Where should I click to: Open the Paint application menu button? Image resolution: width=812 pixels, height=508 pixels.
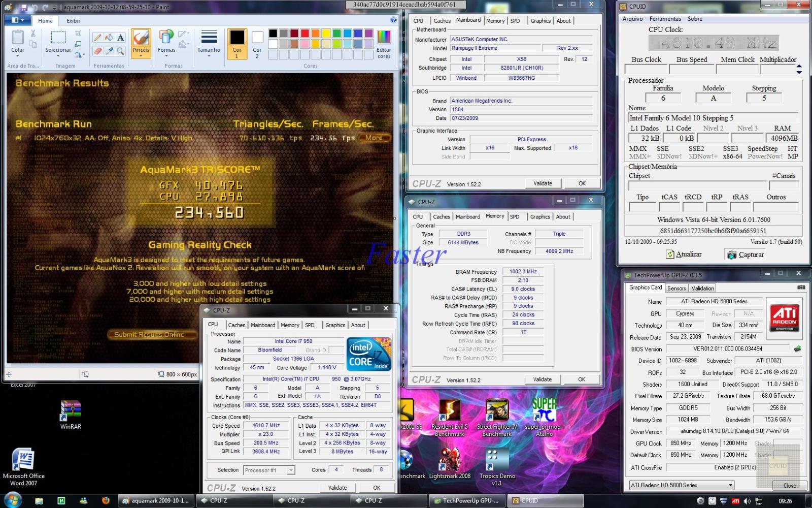(18, 20)
